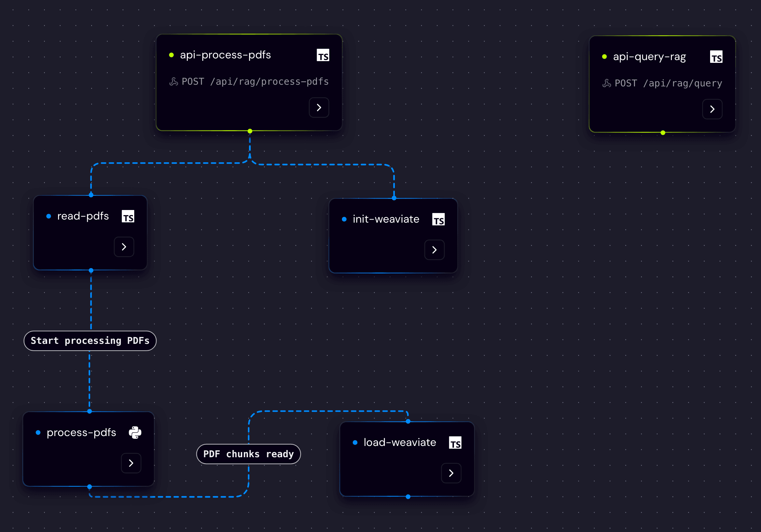Screen dimensions: 761x532
Task: Click webhook icon beside POST /api/rag/process-pdfs
Action: tap(174, 82)
